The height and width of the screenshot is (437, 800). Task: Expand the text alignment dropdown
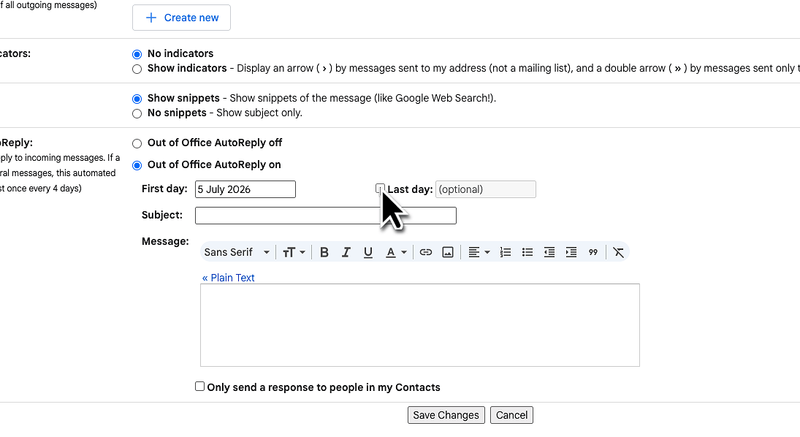click(x=479, y=252)
